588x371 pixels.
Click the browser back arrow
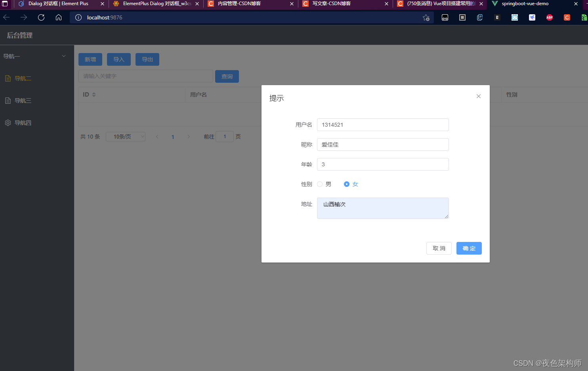(x=6, y=17)
